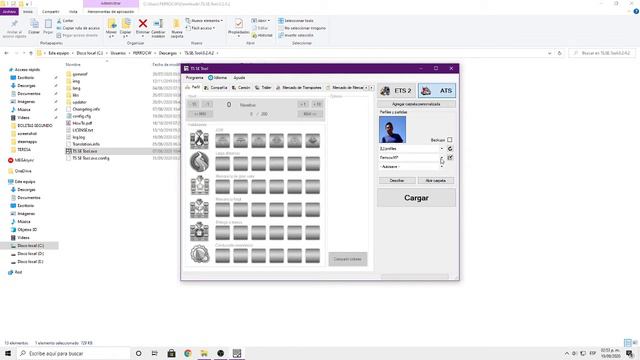Screen dimensions: 640x360
Task: Switch to the Perfil tab
Action: [x=193, y=87]
